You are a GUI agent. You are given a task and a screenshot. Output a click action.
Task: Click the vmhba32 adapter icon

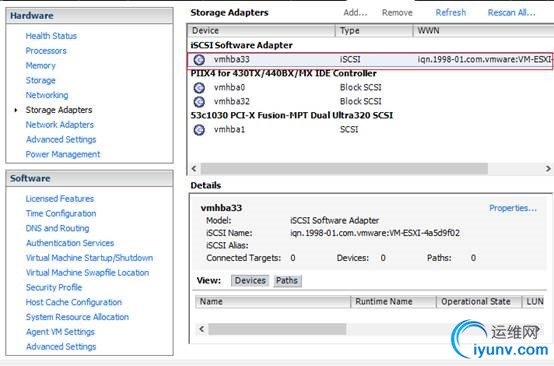click(x=199, y=102)
